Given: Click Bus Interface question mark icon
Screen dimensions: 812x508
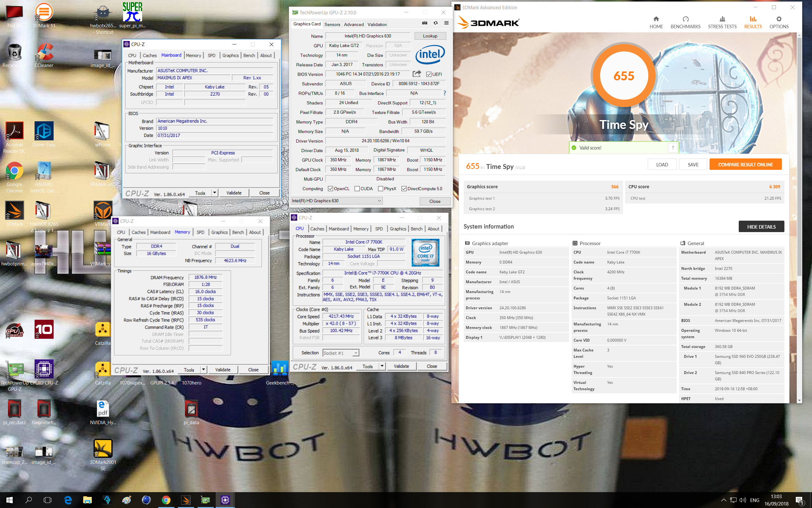Looking at the screenshot, I should point(445,93).
